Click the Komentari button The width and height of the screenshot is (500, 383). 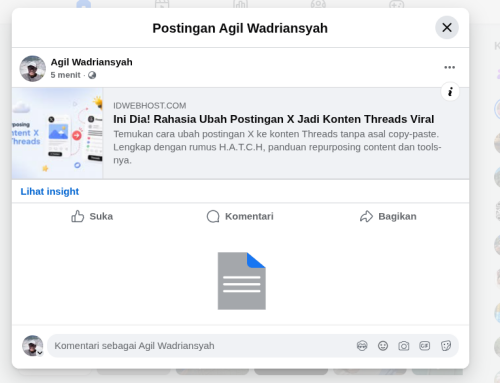[x=240, y=216]
